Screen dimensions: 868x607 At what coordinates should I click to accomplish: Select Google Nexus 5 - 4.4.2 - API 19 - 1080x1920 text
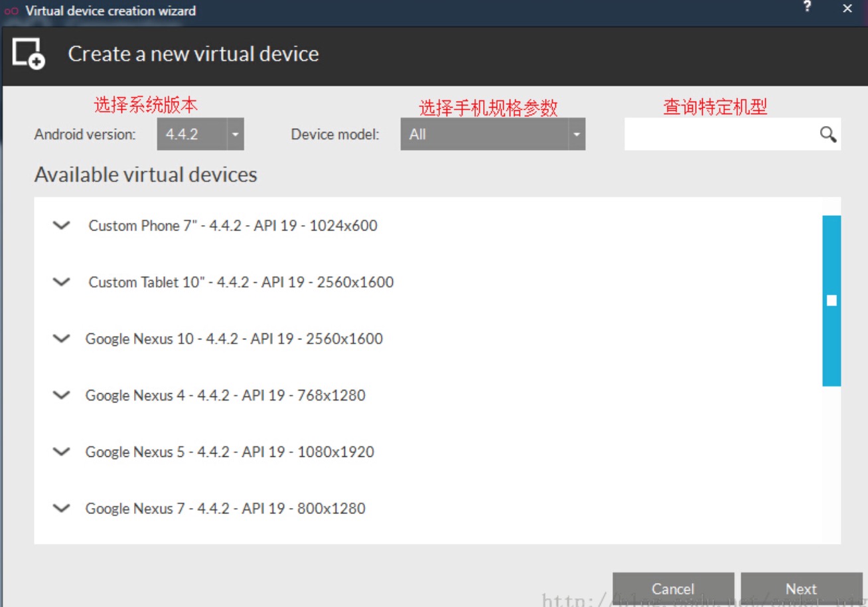coord(230,452)
